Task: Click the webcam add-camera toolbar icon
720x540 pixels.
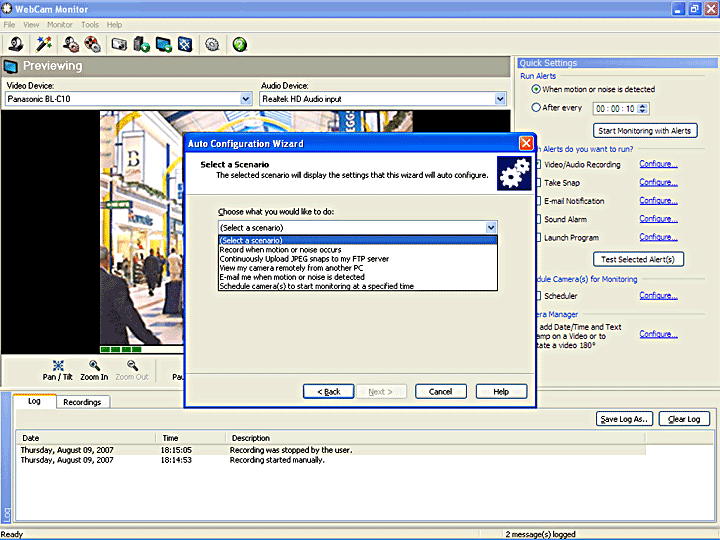Action: click(x=17, y=45)
